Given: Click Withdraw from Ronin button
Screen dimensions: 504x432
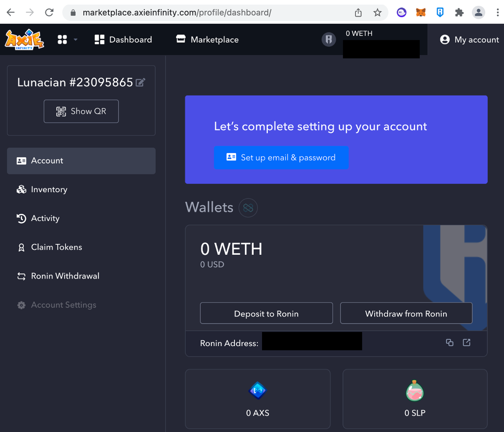Looking at the screenshot, I should tap(406, 314).
